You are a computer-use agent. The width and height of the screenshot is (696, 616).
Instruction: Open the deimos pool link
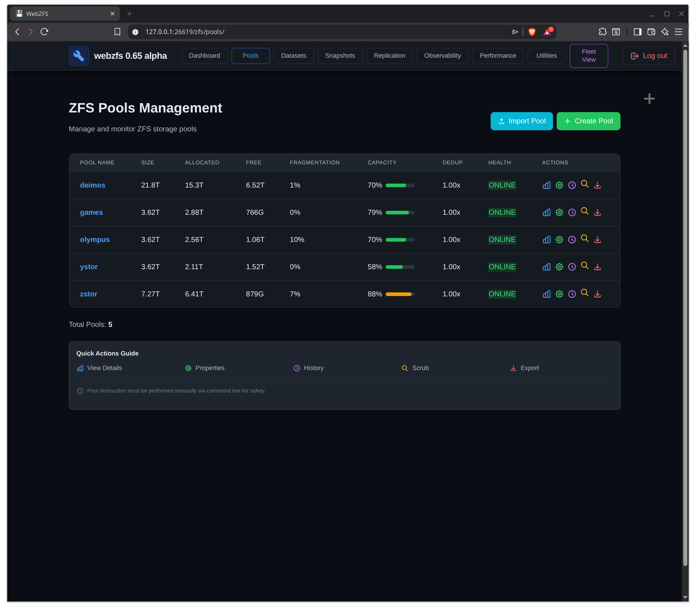(93, 185)
